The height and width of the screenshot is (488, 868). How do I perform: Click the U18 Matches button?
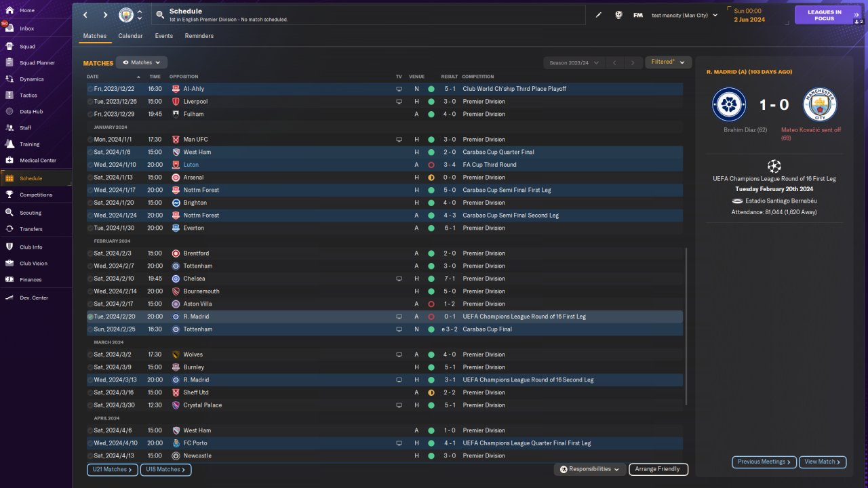(165, 469)
